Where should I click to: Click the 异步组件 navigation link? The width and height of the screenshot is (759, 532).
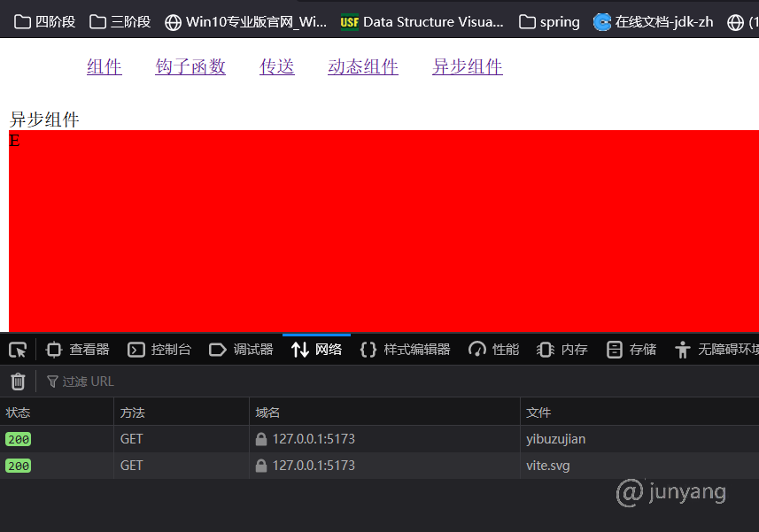tap(467, 67)
